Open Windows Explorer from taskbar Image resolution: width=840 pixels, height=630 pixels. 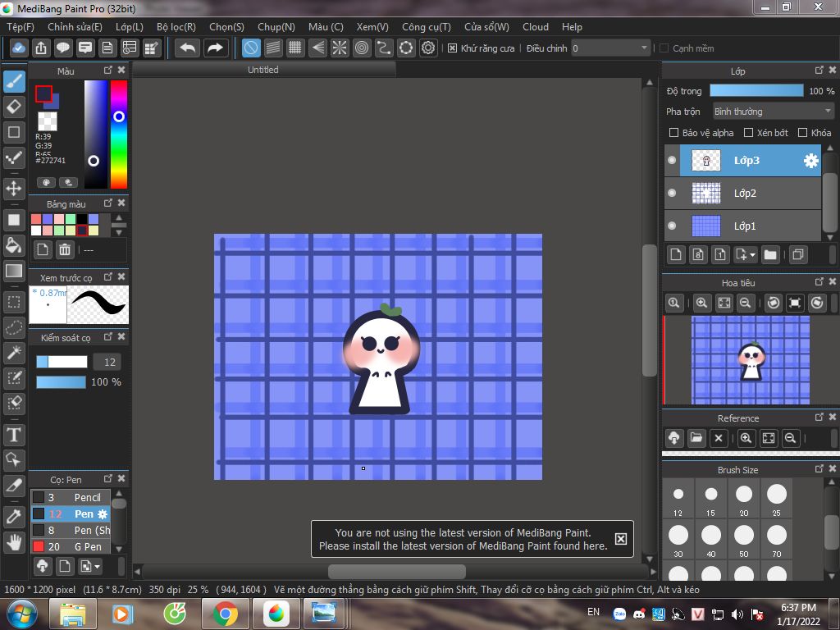click(x=73, y=614)
